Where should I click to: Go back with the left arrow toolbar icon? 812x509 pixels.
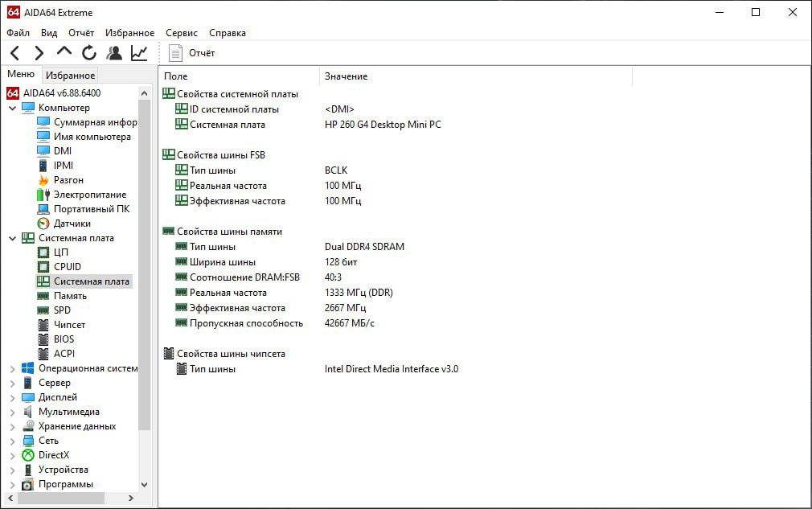[x=15, y=53]
